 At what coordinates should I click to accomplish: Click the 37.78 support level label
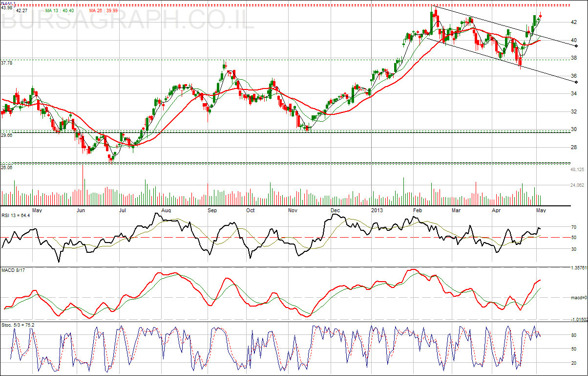point(7,63)
